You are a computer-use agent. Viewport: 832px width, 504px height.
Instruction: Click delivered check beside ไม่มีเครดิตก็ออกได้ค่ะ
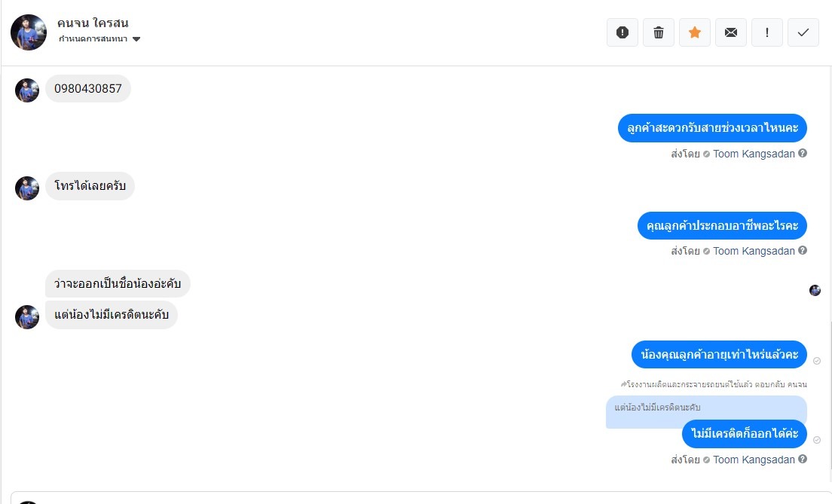click(817, 440)
